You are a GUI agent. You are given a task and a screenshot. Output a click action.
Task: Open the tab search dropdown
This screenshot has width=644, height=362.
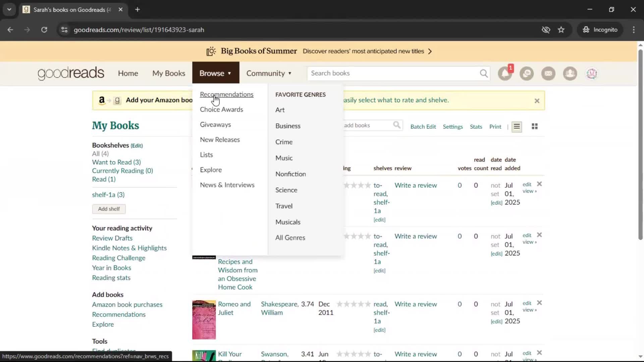(x=9, y=9)
